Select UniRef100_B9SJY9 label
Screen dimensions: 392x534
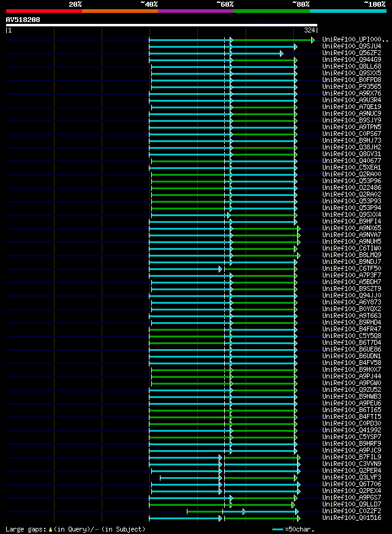[352, 120]
